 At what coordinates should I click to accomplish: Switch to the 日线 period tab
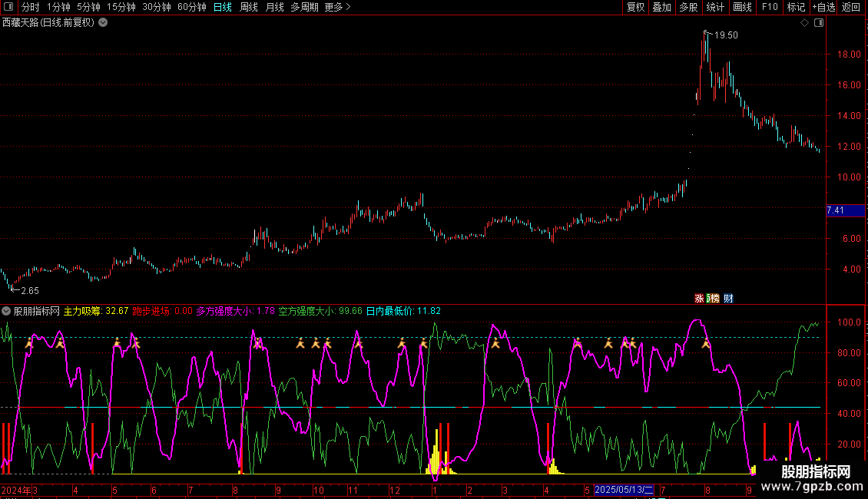222,8
